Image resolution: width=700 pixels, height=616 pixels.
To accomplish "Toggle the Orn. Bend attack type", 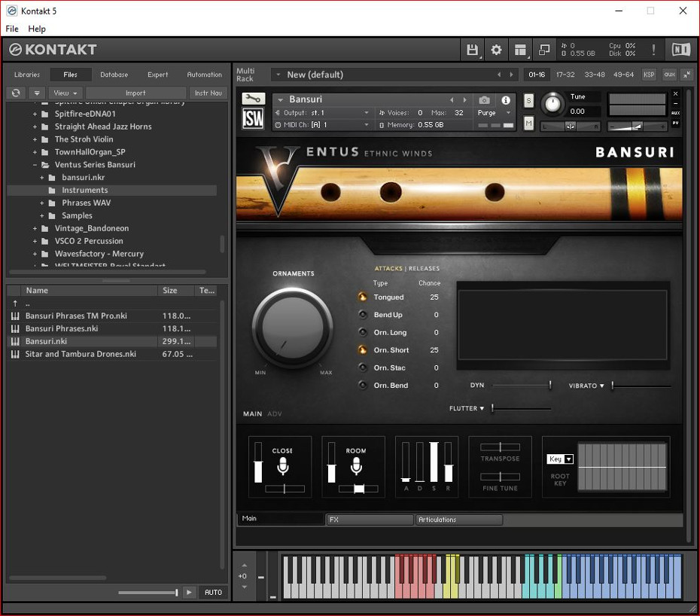I will pyautogui.click(x=363, y=386).
